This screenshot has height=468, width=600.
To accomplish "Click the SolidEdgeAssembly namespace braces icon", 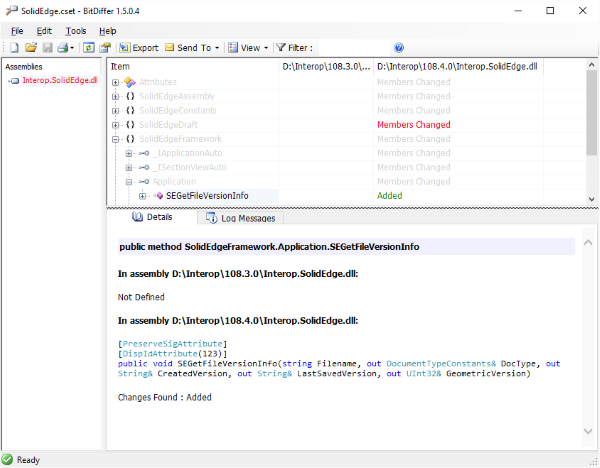I will point(130,96).
